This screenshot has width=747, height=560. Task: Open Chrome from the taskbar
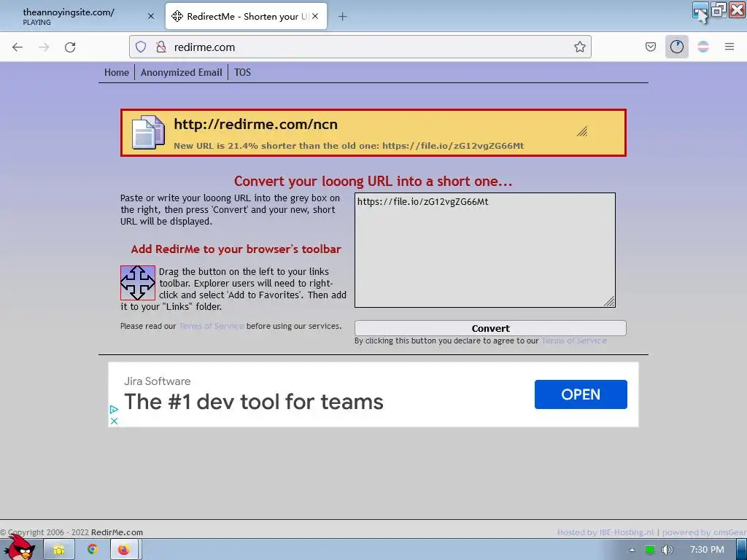pyautogui.click(x=93, y=550)
